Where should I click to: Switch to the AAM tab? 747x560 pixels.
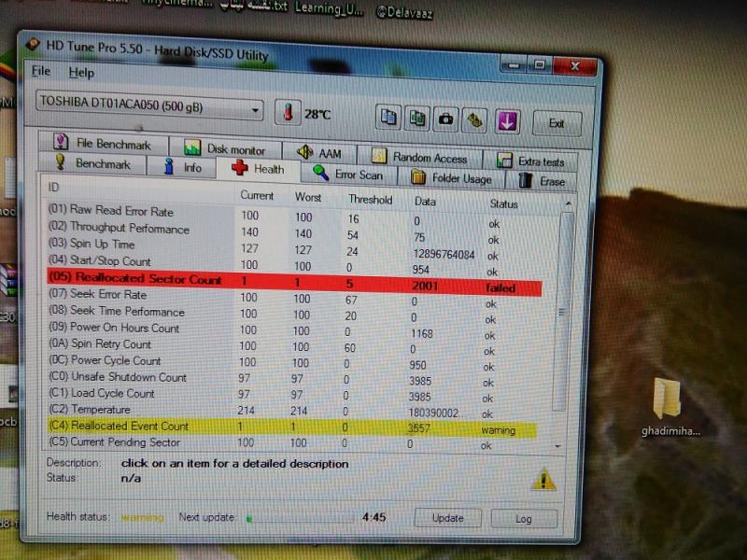click(x=319, y=153)
